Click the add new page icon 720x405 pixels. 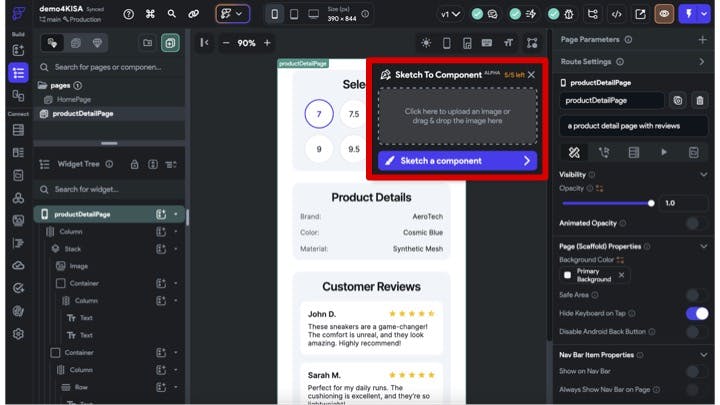[x=170, y=43]
